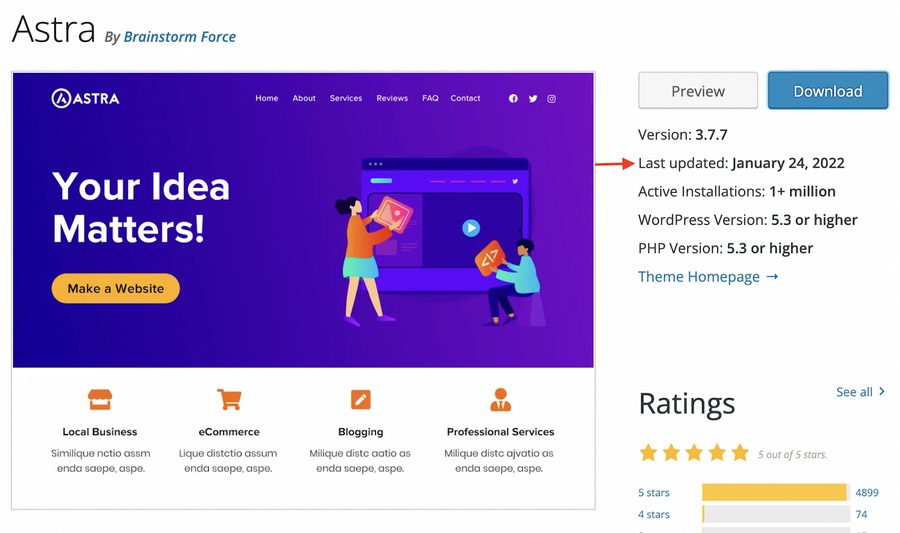The width and height of the screenshot is (900, 533).
Task: Click the PHP Version 5.3 or higher text
Action: [726, 248]
